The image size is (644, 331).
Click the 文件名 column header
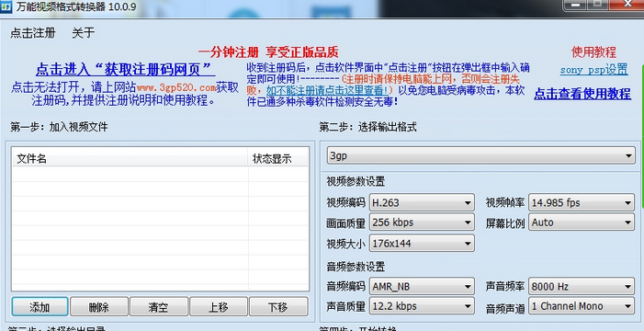pos(130,158)
